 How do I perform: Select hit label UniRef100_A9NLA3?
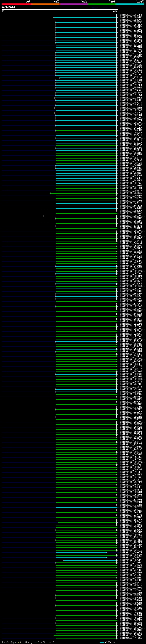pos(131,90)
